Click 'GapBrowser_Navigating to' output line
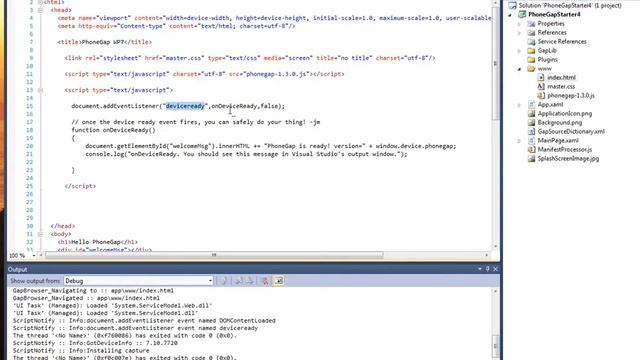The width and height of the screenshot is (640, 360). [x=93, y=291]
